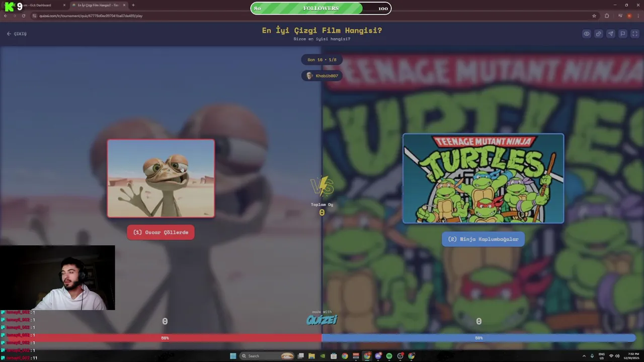Open File Explorer from the taskbar
644x362 pixels.
tap(311, 356)
